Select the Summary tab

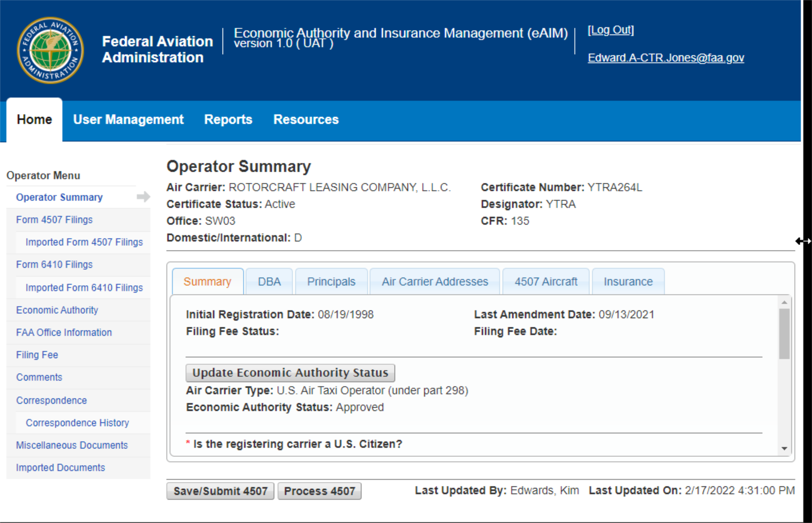tap(208, 281)
